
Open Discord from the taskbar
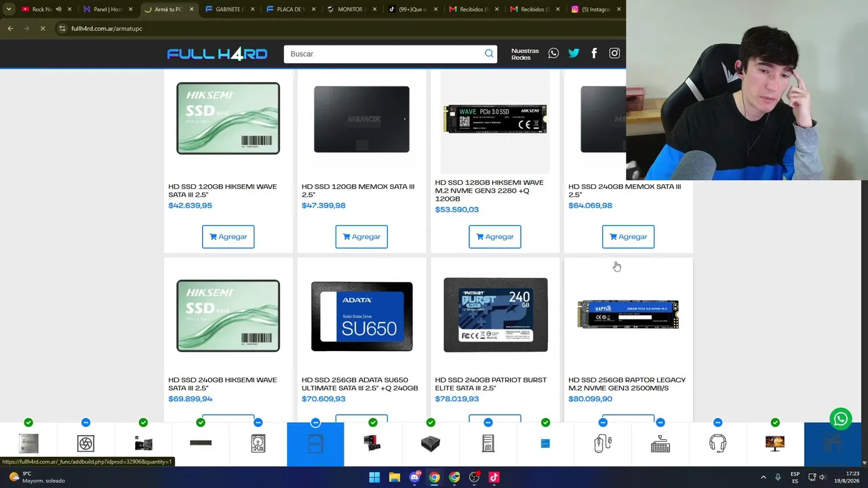pyautogui.click(x=414, y=477)
